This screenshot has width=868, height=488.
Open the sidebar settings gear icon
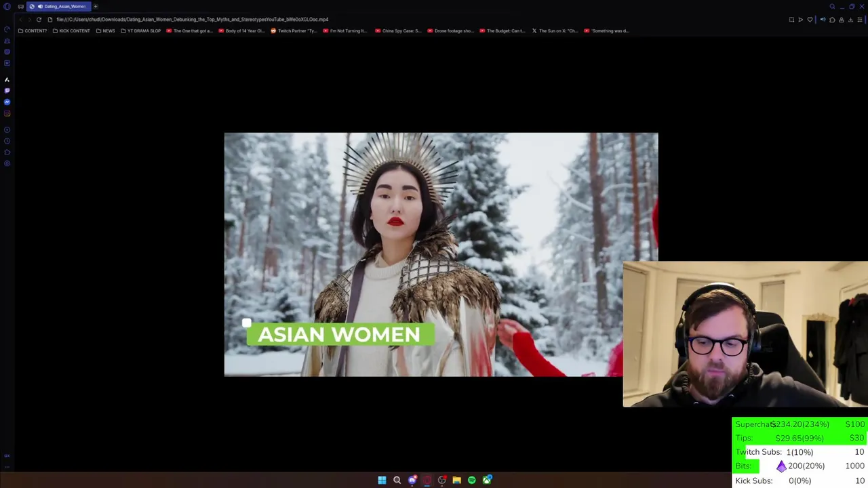(7, 163)
